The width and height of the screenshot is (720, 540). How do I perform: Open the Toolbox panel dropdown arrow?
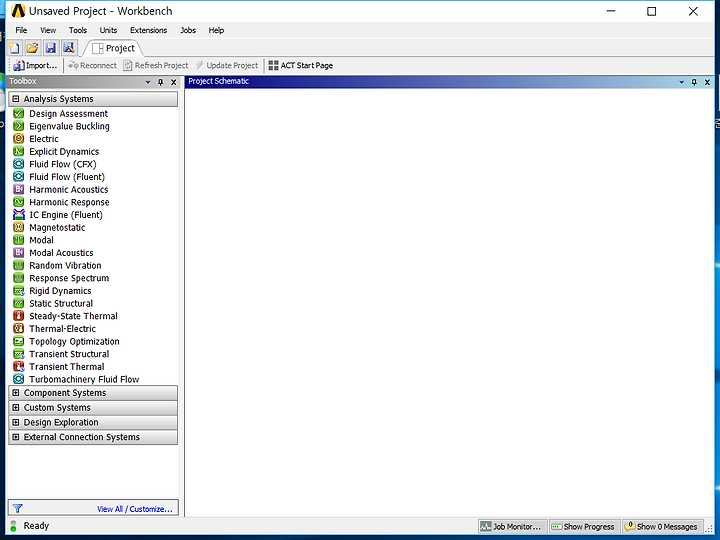click(x=148, y=82)
